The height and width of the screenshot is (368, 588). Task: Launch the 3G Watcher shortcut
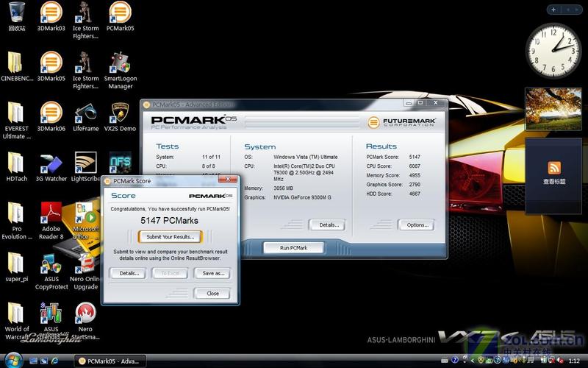(51, 167)
